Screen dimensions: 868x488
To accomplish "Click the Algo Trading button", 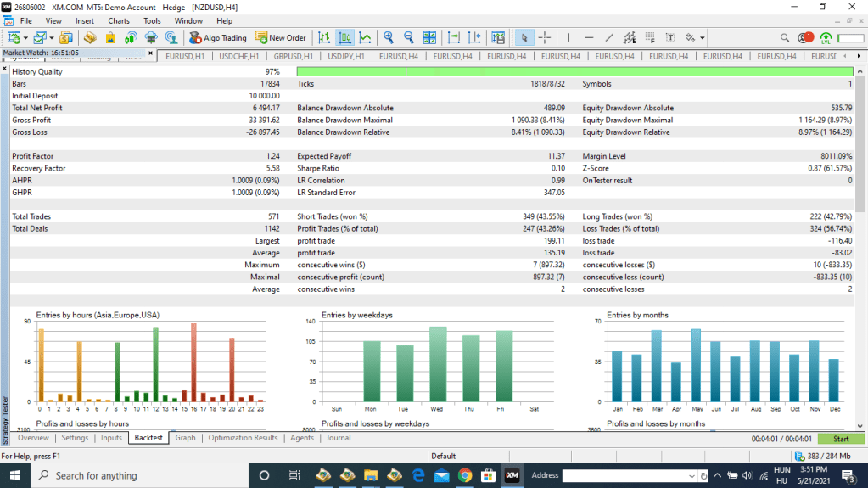I will 217,37.
